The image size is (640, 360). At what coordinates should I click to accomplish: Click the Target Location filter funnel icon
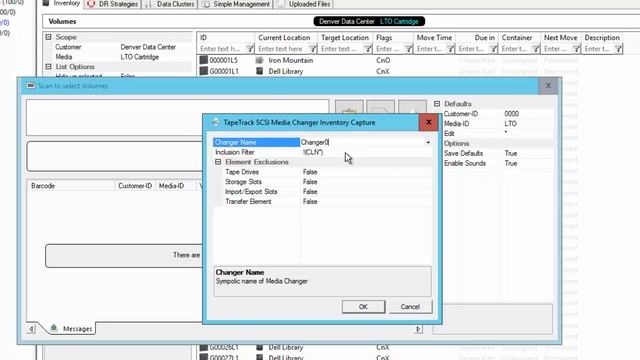coord(367,49)
